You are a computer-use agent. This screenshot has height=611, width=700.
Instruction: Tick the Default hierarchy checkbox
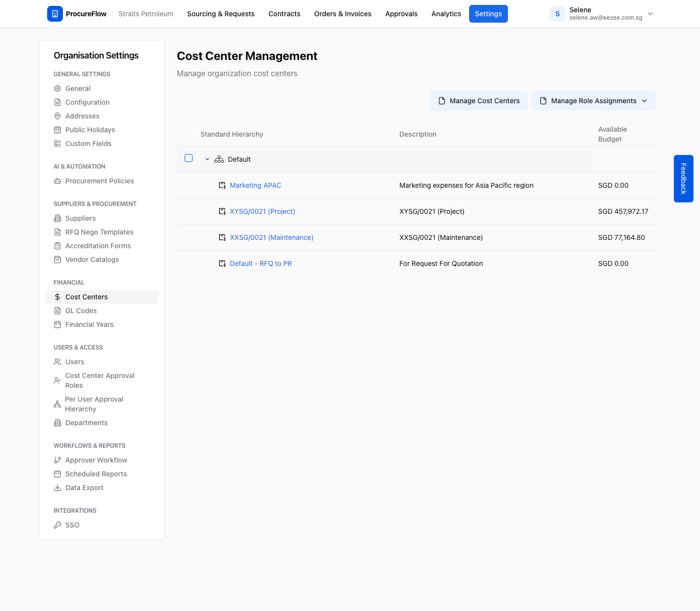tap(189, 158)
